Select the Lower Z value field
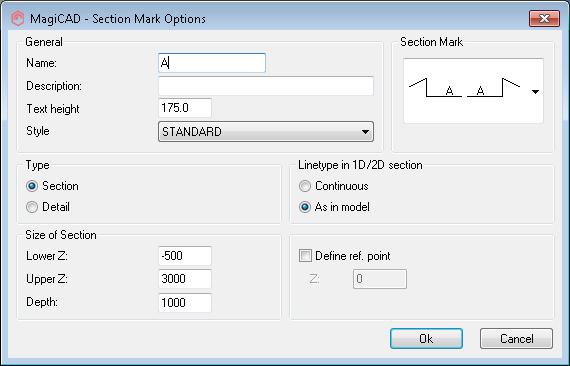 coord(185,256)
